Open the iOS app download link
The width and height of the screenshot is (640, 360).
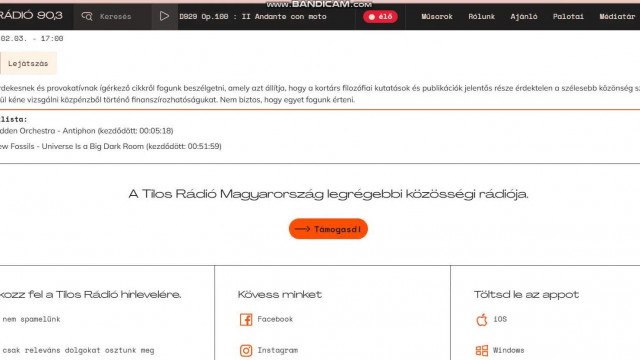click(500, 319)
